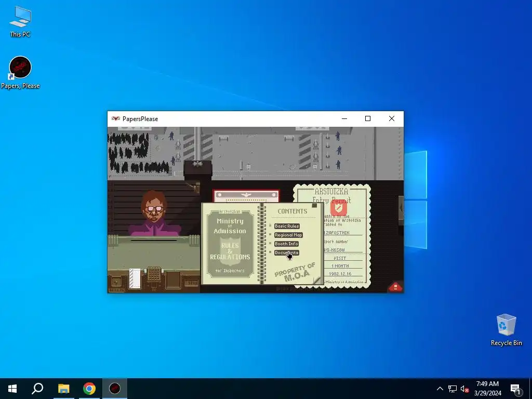Open the Documents section in rulebook contents
The image size is (532, 399).
tap(287, 252)
